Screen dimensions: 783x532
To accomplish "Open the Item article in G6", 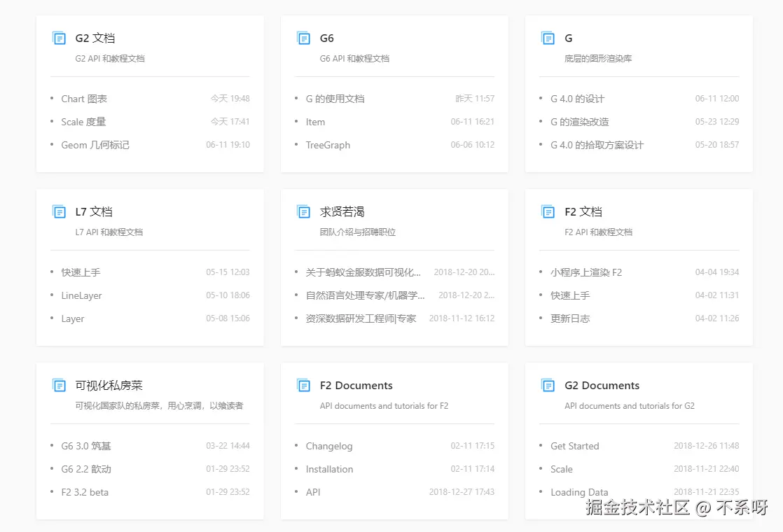I will click(x=315, y=122).
